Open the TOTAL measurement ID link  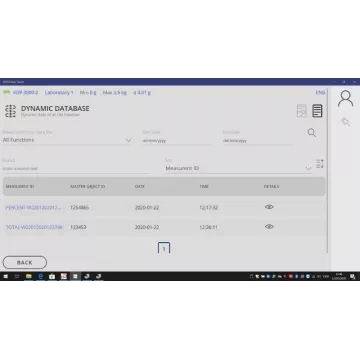click(x=34, y=227)
